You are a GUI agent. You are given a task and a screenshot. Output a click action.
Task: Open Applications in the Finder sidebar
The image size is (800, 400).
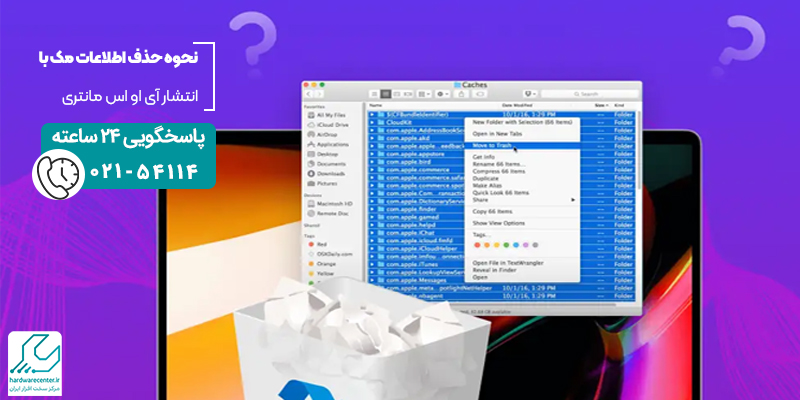332,143
